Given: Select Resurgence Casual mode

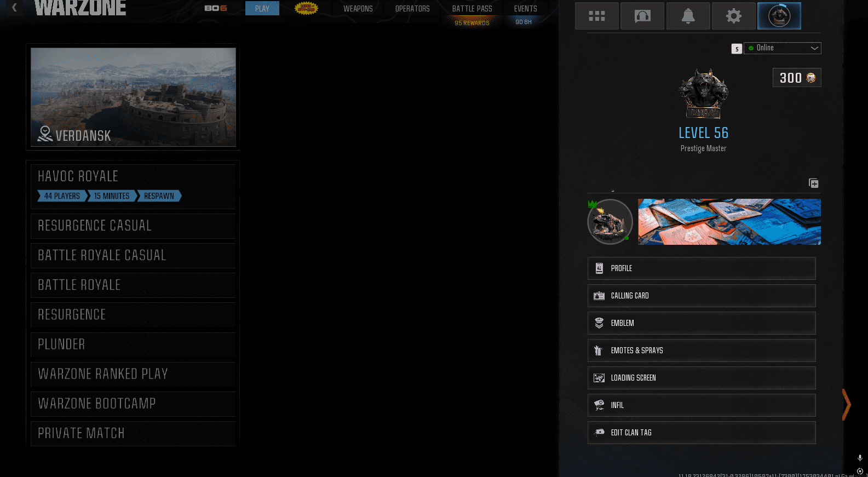Looking at the screenshot, I should (x=133, y=226).
